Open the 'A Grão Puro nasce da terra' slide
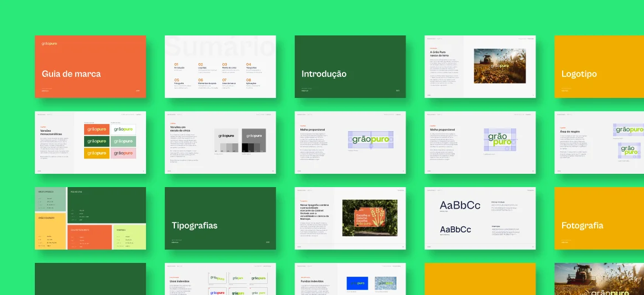 coord(480,66)
